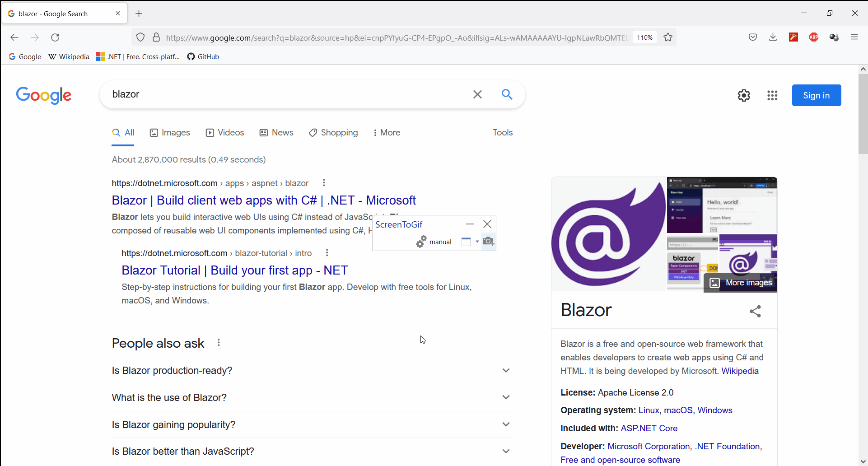Click More images button

click(x=741, y=283)
